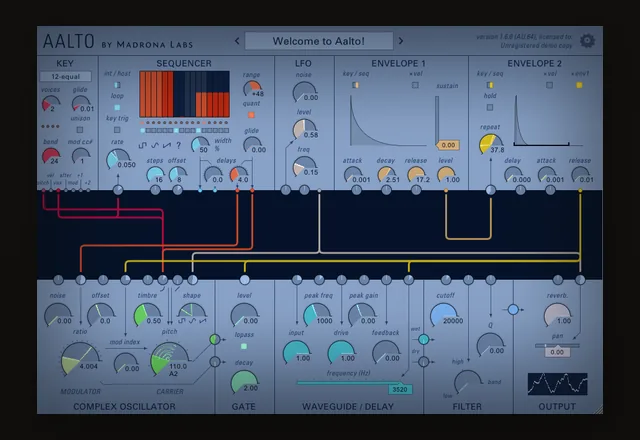Open the settings gear in Aalto's header
Image resolution: width=640 pixels, height=440 pixels.
pyautogui.click(x=587, y=41)
